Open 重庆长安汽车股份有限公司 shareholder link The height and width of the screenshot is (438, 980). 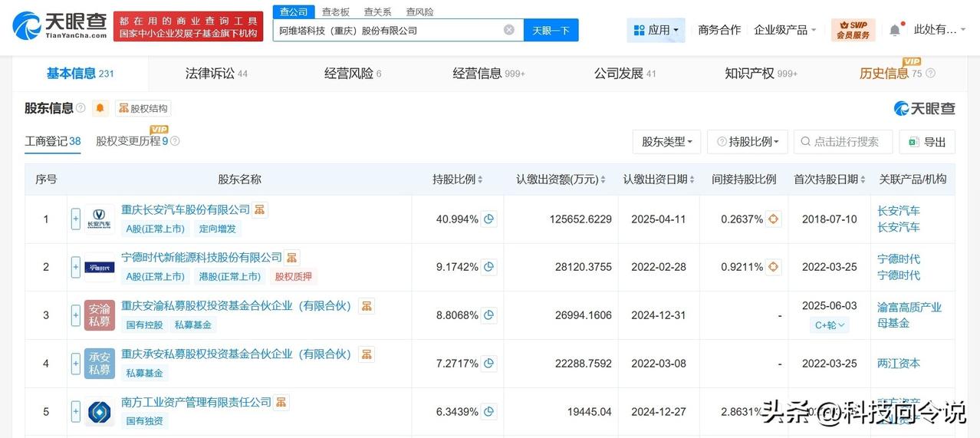click(186, 209)
